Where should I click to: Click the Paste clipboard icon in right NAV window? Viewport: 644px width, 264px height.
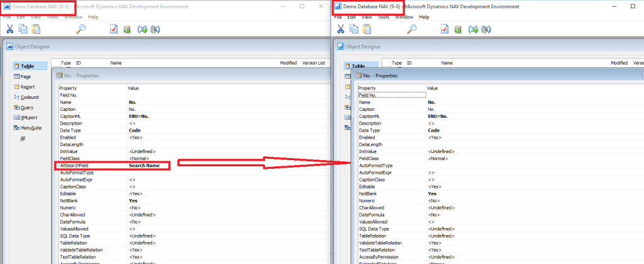tap(369, 28)
